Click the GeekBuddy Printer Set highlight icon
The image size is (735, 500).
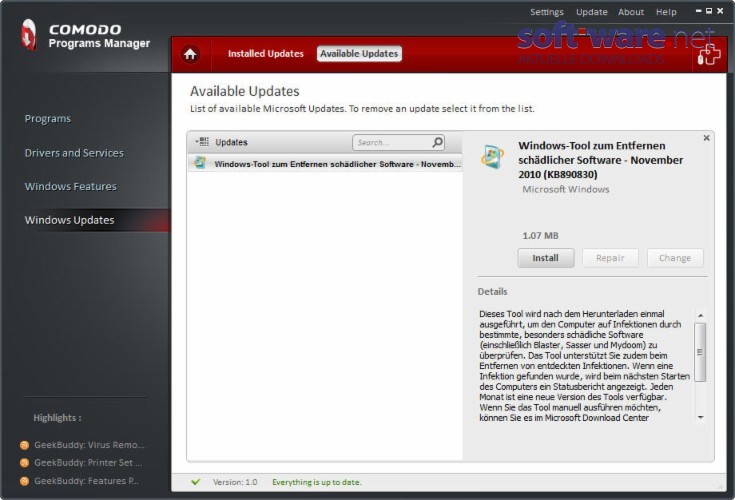coord(24,463)
